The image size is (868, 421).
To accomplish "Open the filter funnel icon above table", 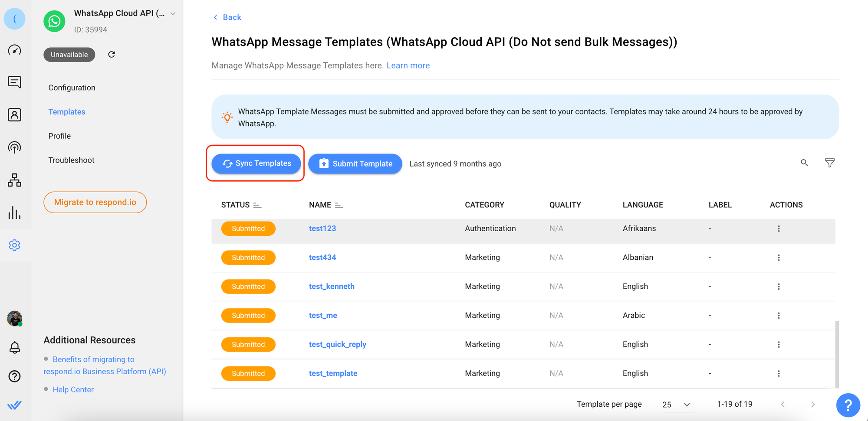I will (x=829, y=163).
